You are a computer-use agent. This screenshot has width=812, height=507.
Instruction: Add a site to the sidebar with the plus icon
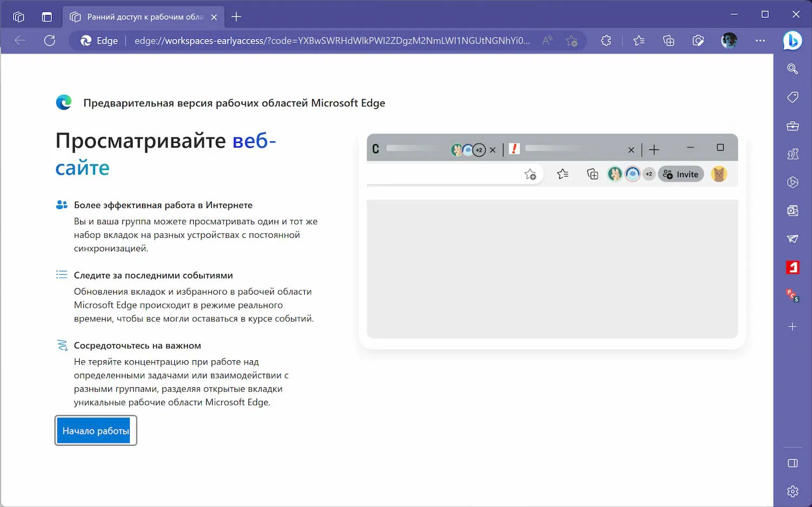(x=793, y=327)
